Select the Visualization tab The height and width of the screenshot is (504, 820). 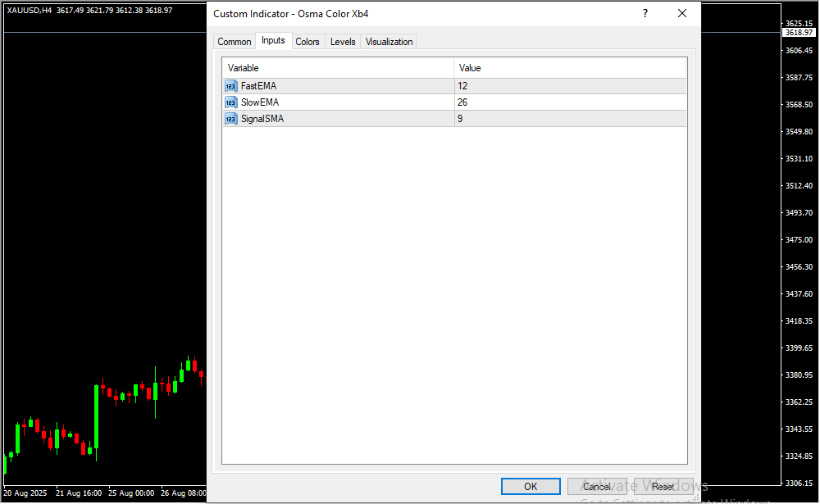pyautogui.click(x=389, y=42)
